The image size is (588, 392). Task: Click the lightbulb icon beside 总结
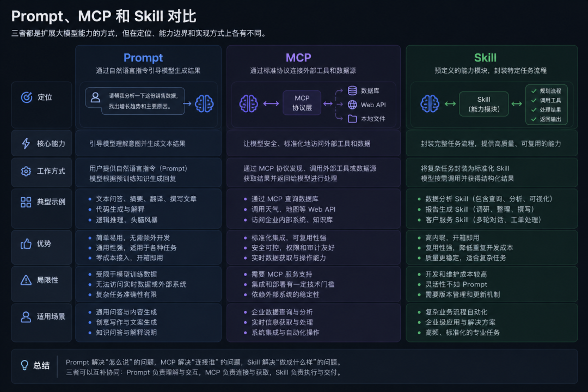click(x=24, y=365)
